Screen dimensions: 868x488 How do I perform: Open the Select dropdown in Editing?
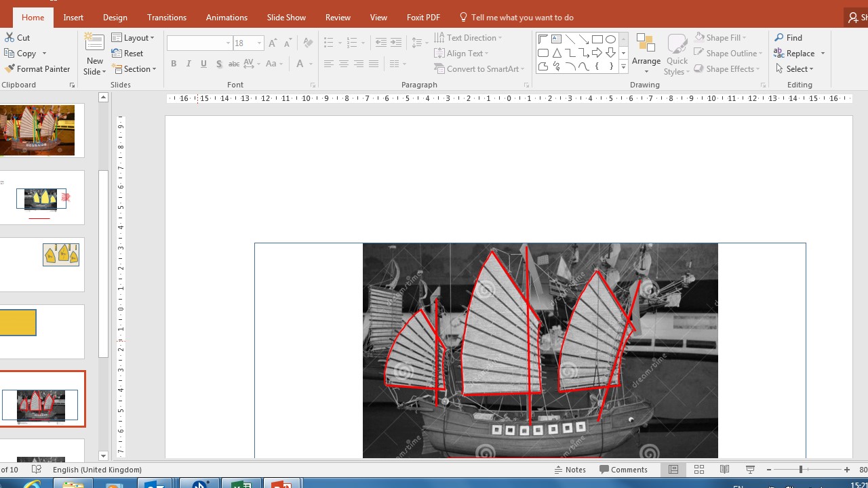click(x=795, y=68)
